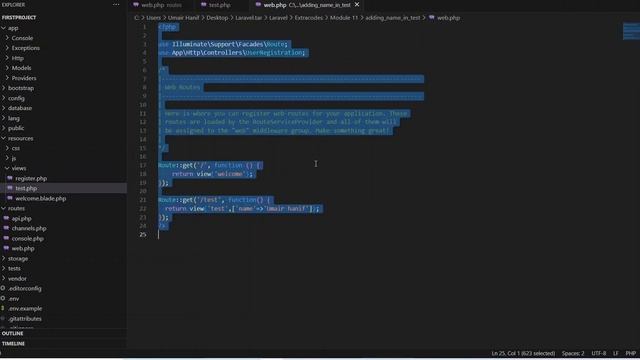Screen dimensions: 640x360
Task: Switch to the test.php editor tab
Action: (220, 5)
